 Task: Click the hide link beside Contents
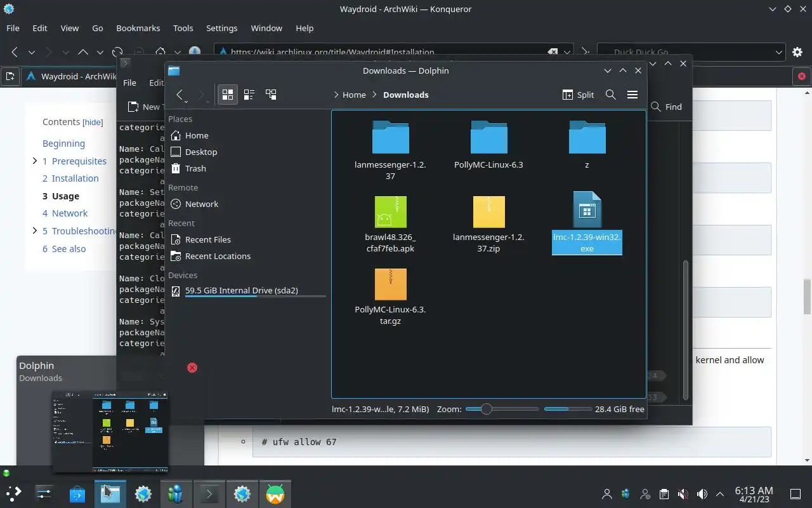93,122
